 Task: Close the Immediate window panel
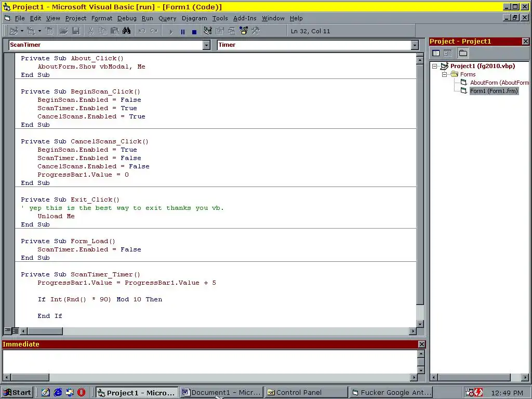(x=421, y=344)
